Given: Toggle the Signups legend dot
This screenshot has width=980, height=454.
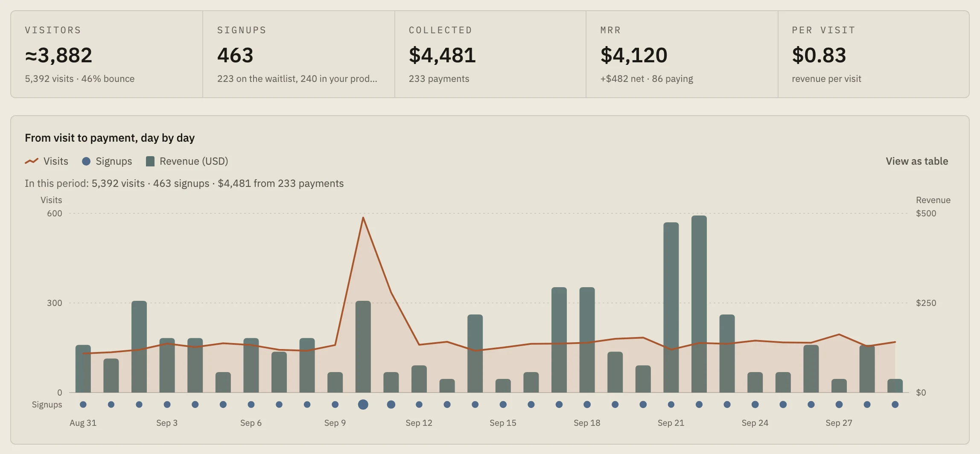Looking at the screenshot, I should point(86,161).
